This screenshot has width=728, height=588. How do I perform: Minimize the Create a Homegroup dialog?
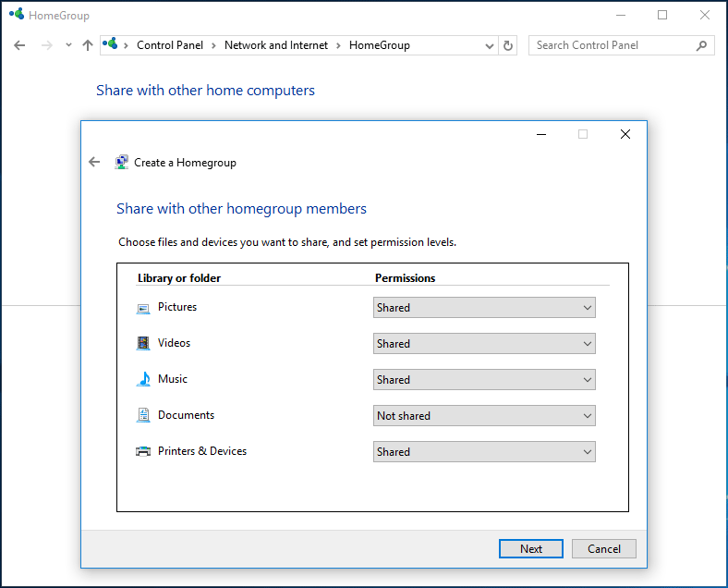click(541, 134)
